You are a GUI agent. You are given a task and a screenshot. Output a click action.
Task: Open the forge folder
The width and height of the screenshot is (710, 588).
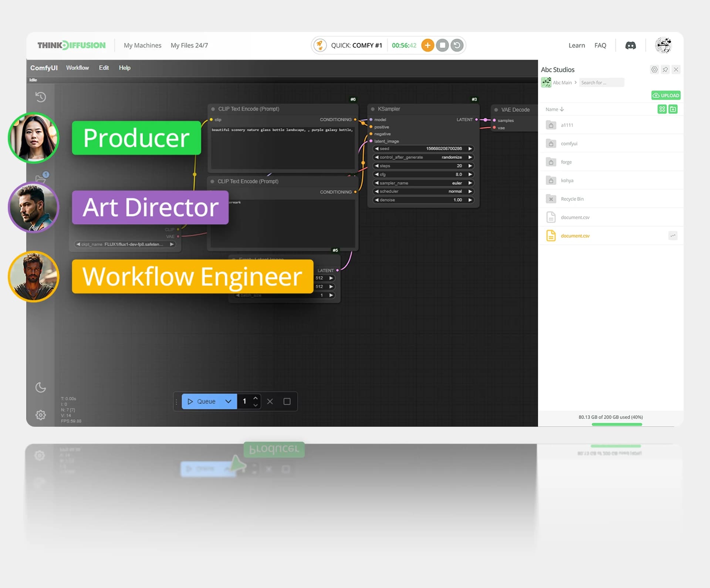(610, 162)
